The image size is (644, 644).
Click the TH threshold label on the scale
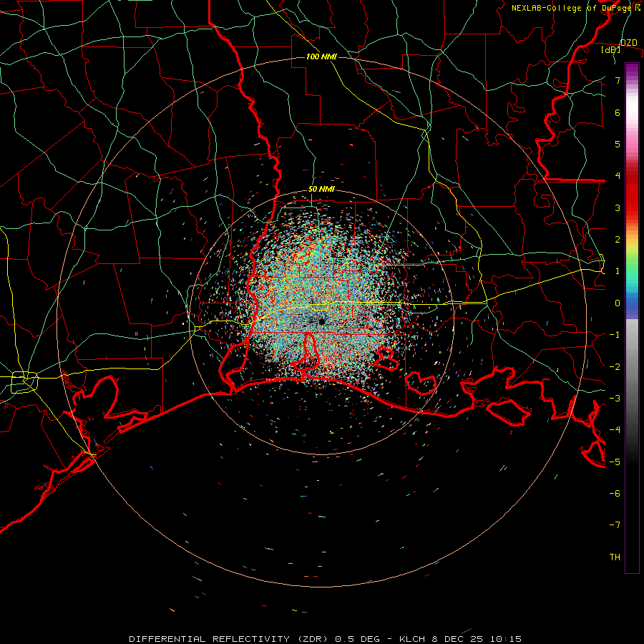[x=615, y=557]
